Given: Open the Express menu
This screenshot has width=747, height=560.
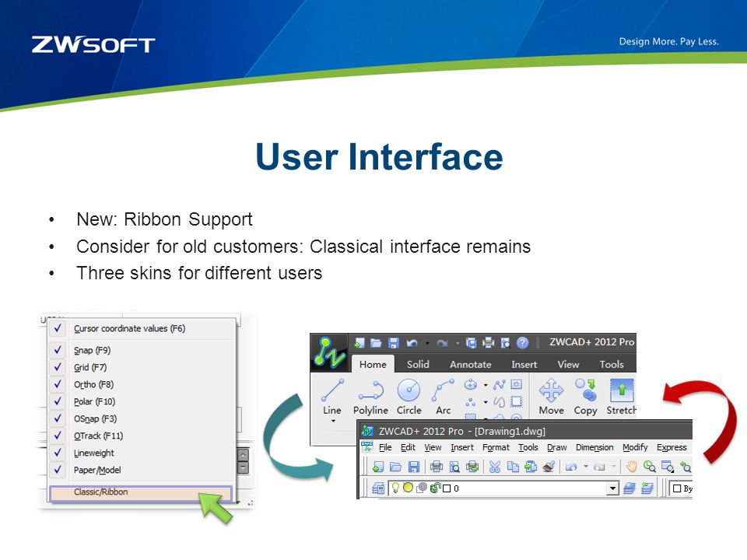Looking at the screenshot, I should [672, 448].
